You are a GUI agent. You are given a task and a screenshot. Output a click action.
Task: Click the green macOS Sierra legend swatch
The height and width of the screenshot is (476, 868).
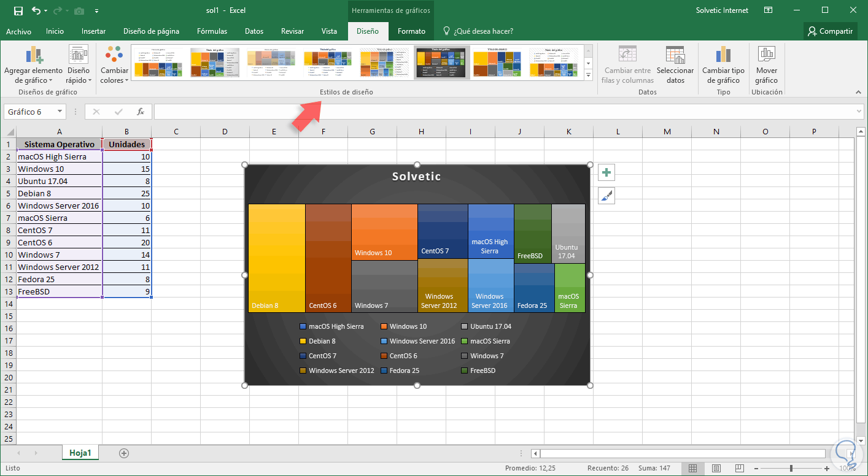click(465, 341)
